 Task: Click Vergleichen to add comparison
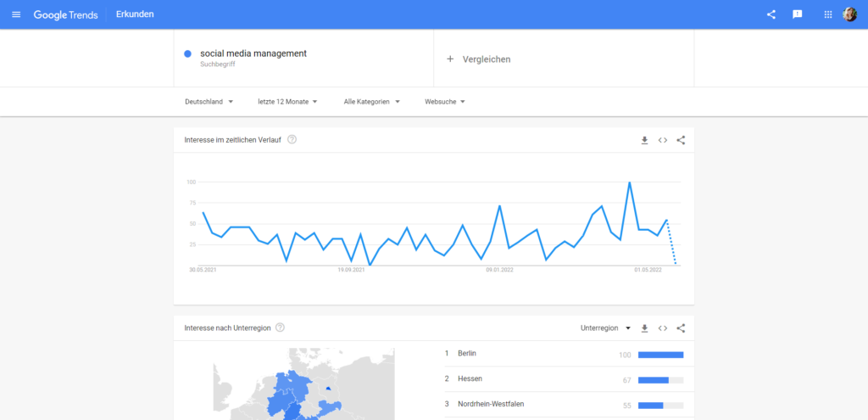[x=487, y=59]
